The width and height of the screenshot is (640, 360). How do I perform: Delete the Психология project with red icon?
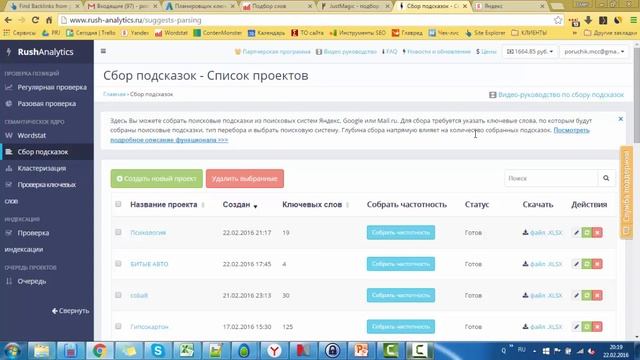[597, 233]
